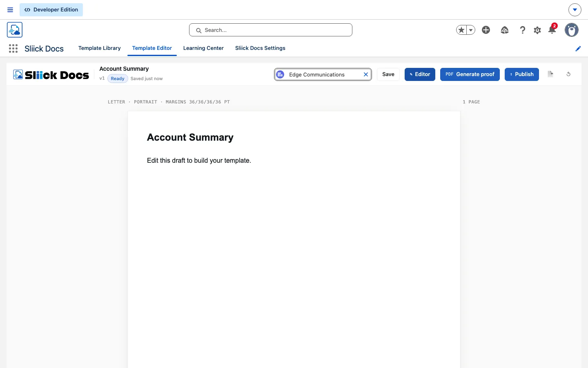Add this page to favorites with the star
Viewport: 588px width, 368px height.
461,30
